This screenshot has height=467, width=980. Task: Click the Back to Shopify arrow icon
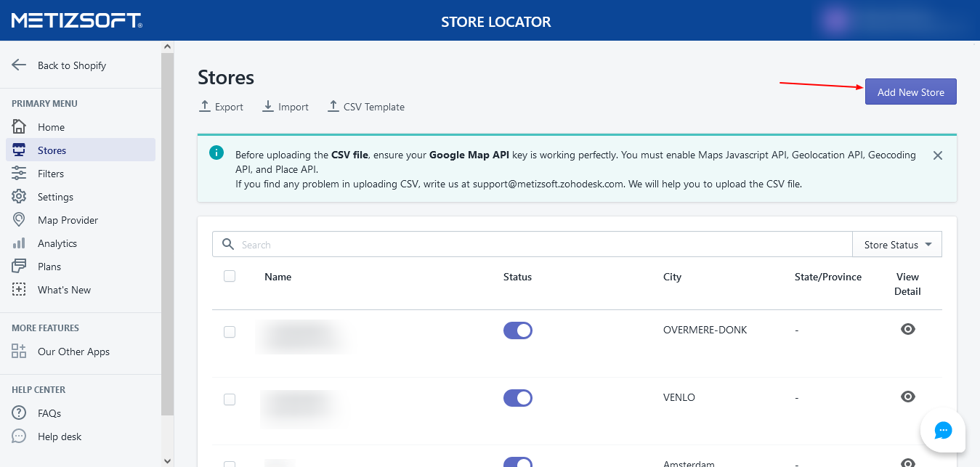click(19, 65)
